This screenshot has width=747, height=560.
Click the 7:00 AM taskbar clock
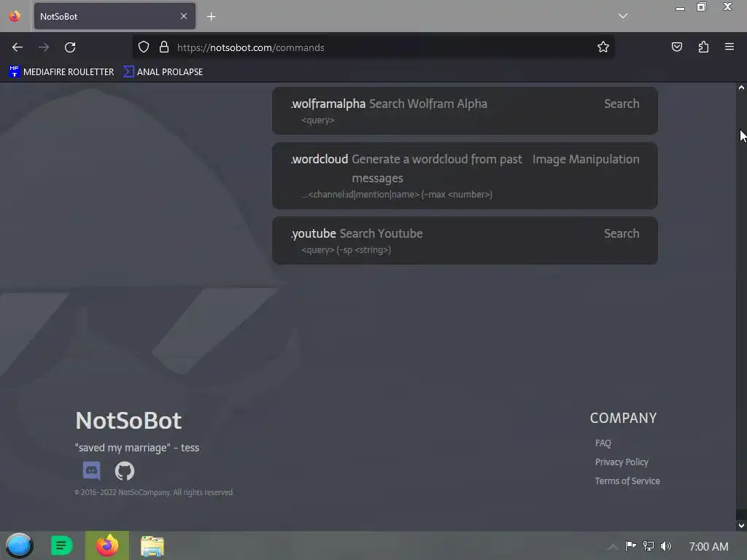coord(708,546)
